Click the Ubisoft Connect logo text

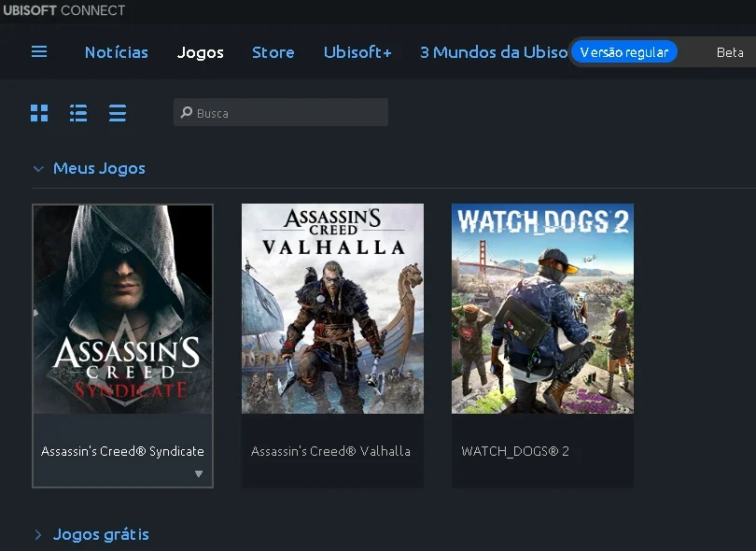tap(63, 10)
